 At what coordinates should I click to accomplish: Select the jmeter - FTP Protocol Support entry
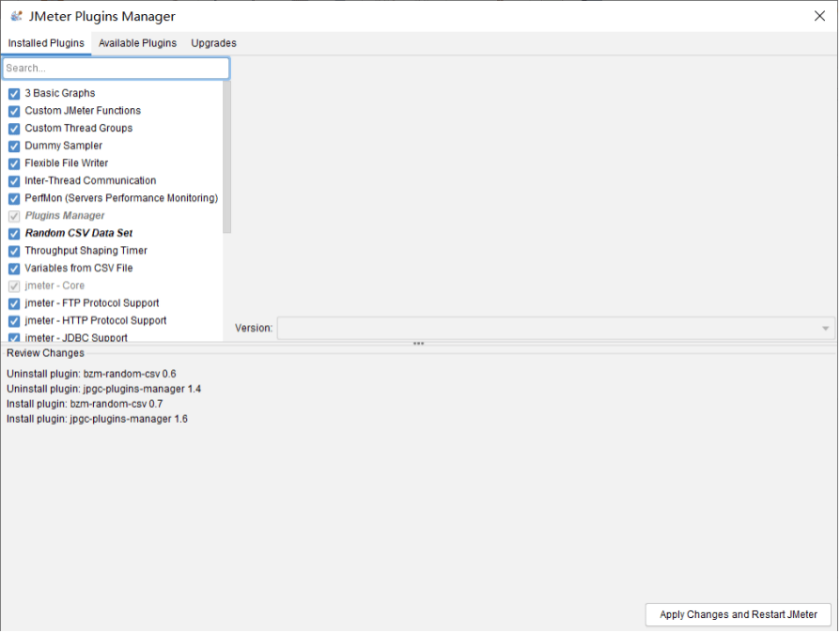[x=92, y=303]
